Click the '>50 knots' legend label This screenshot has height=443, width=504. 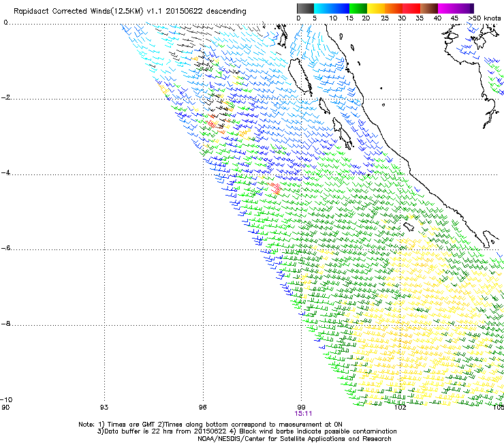pyautogui.click(x=484, y=18)
